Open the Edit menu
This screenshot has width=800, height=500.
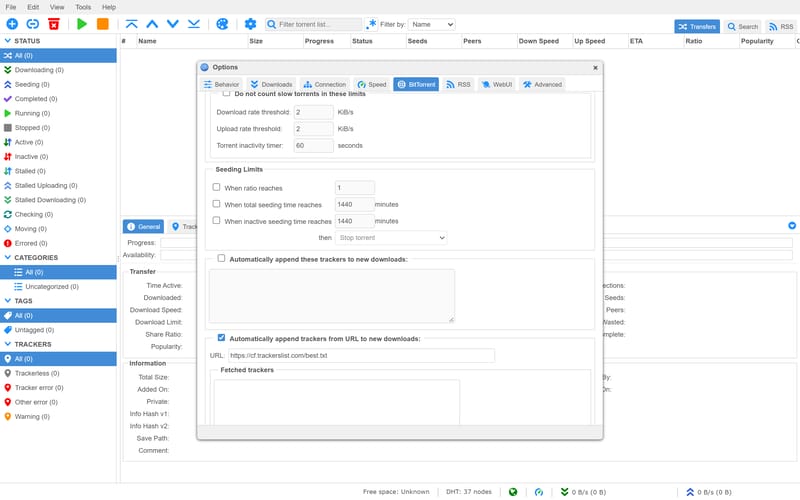point(33,7)
